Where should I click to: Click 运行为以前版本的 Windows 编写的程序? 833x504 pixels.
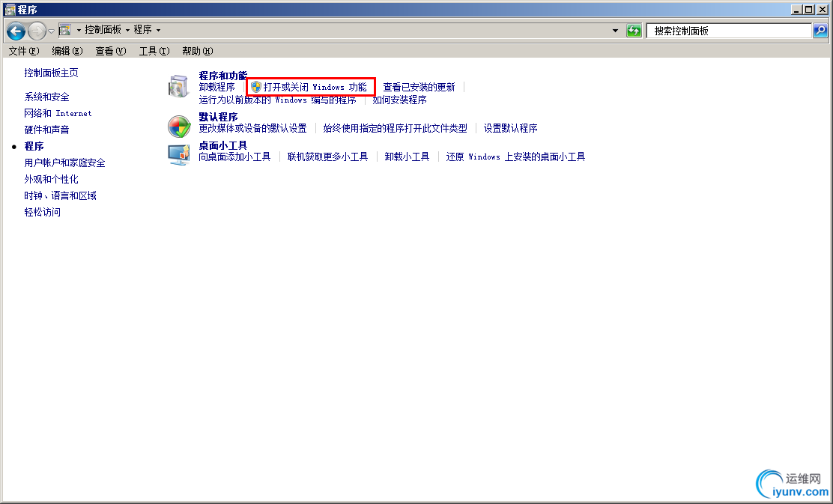[x=277, y=100]
